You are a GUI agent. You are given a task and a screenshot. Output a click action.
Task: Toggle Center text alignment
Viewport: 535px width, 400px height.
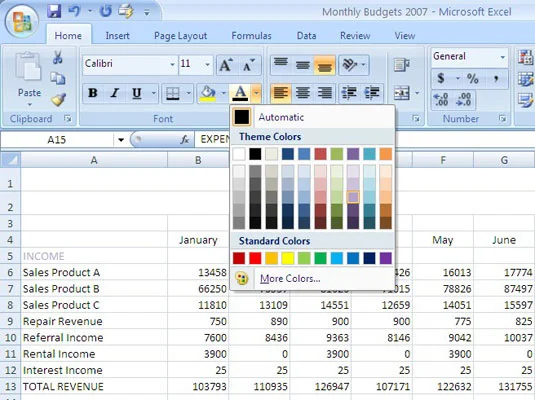pyautogui.click(x=302, y=93)
